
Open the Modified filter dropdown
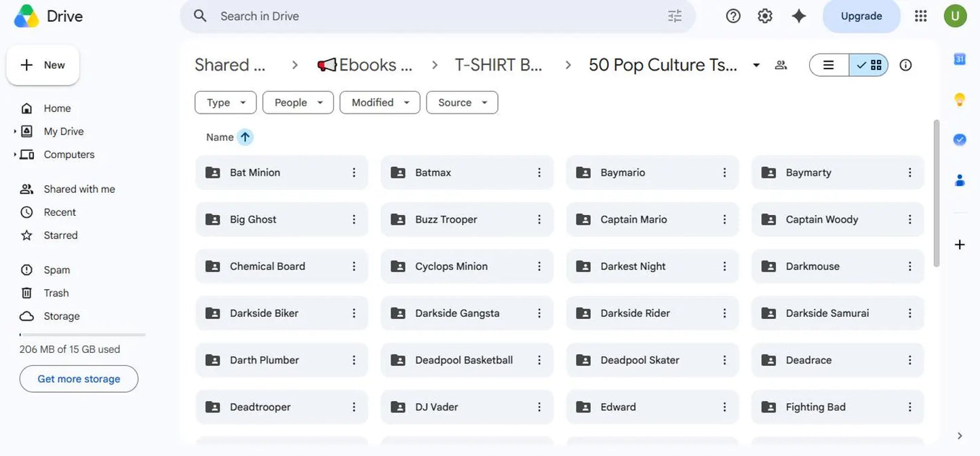click(380, 102)
